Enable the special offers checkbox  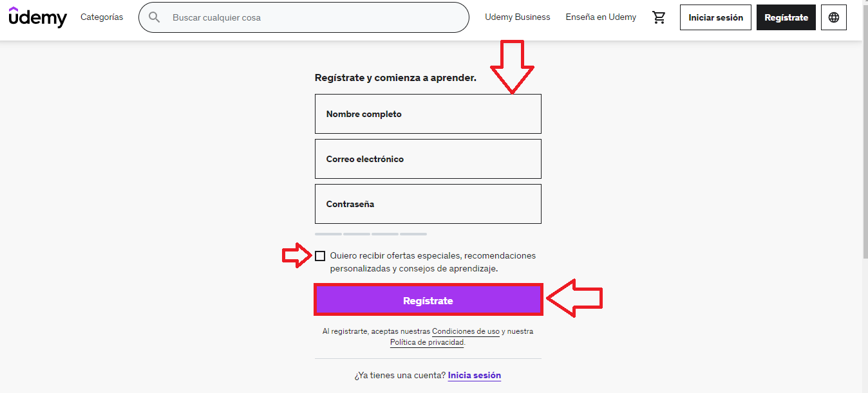[x=321, y=255]
